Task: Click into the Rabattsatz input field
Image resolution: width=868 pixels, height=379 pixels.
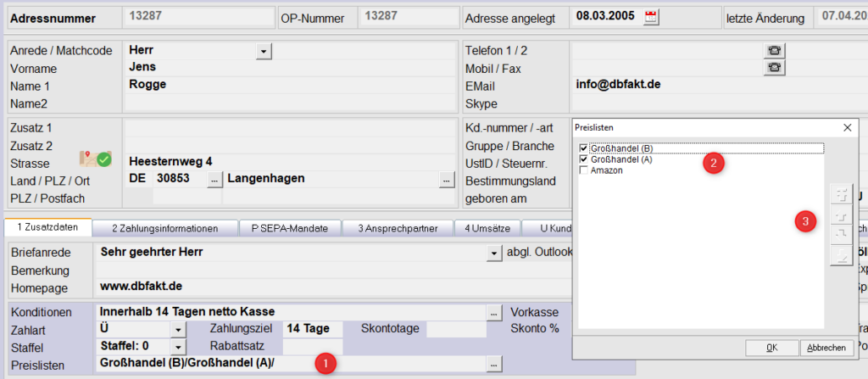Action: 311,346
